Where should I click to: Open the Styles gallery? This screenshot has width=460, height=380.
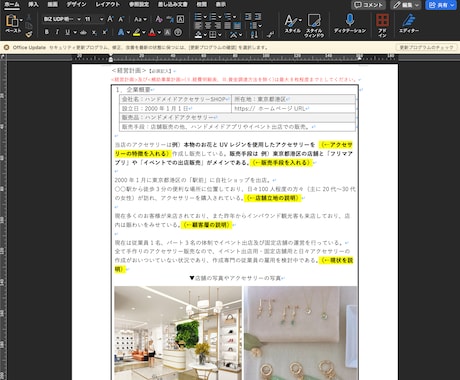tap(293, 23)
